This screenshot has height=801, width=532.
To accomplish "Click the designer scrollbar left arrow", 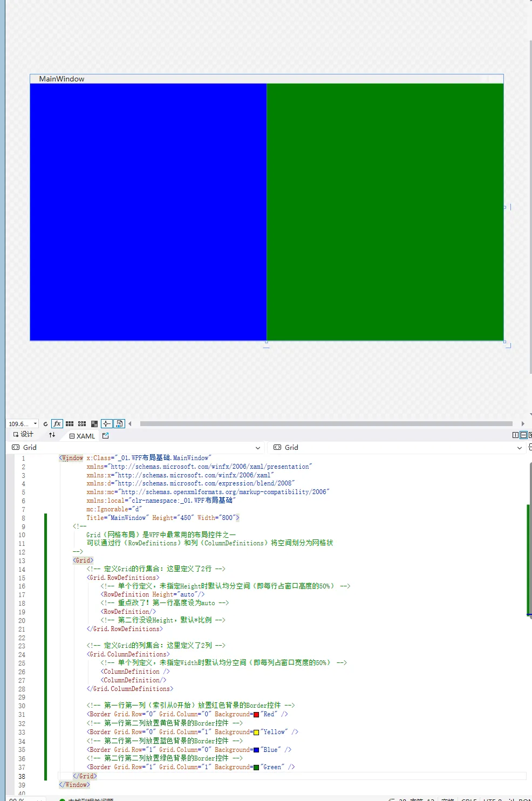I will click(130, 424).
